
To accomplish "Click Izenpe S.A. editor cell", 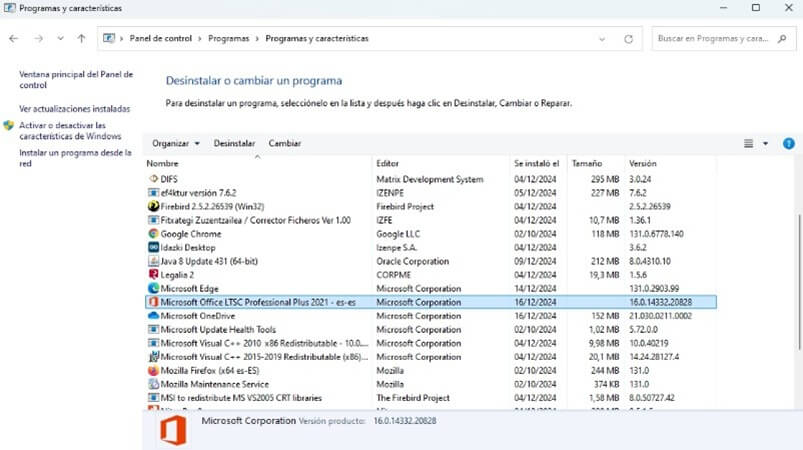I will pyautogui.click(x=396, y=247).
